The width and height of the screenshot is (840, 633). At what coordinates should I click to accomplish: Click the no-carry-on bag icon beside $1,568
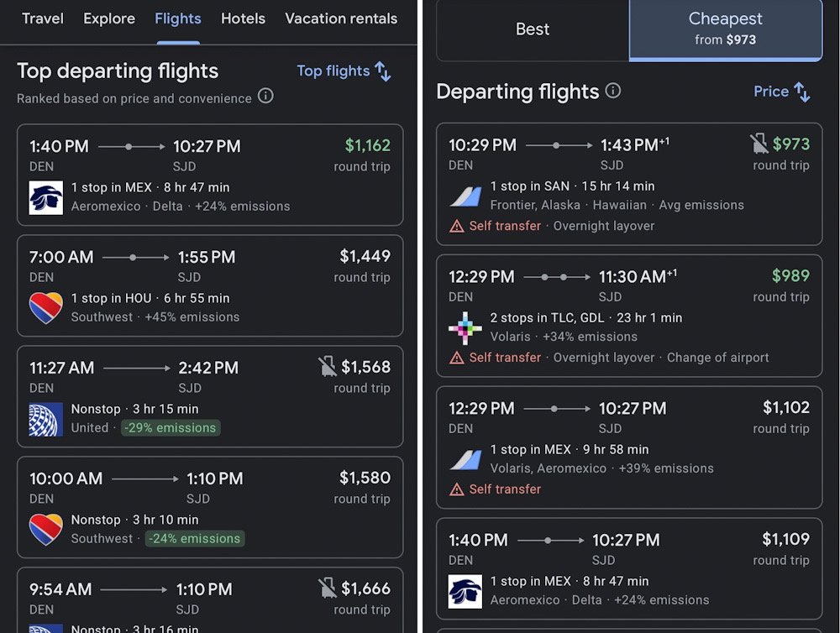pyautogui.click(x=328, y=366)
